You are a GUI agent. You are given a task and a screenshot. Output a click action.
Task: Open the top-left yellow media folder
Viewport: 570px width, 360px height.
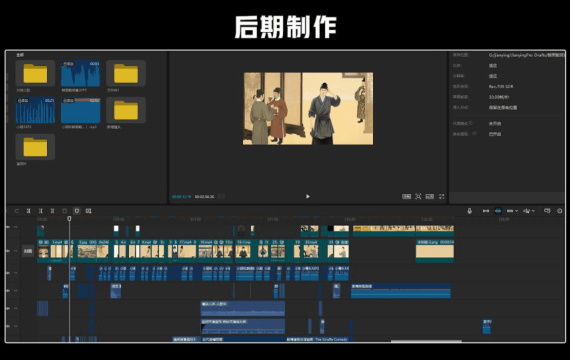[35, 73]
